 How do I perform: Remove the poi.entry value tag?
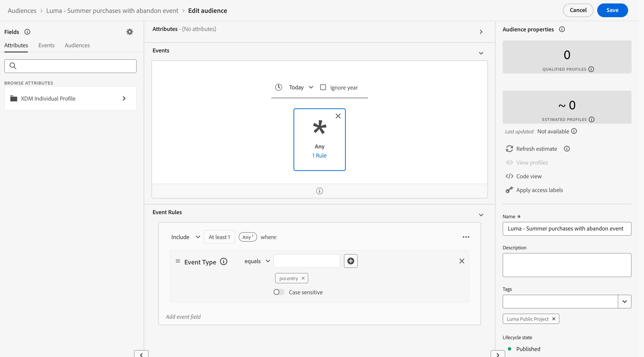click(303, 278)
